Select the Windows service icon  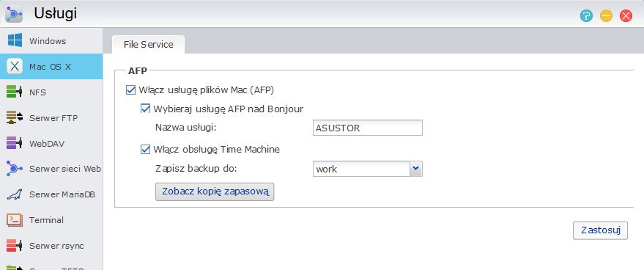(15, 40)
